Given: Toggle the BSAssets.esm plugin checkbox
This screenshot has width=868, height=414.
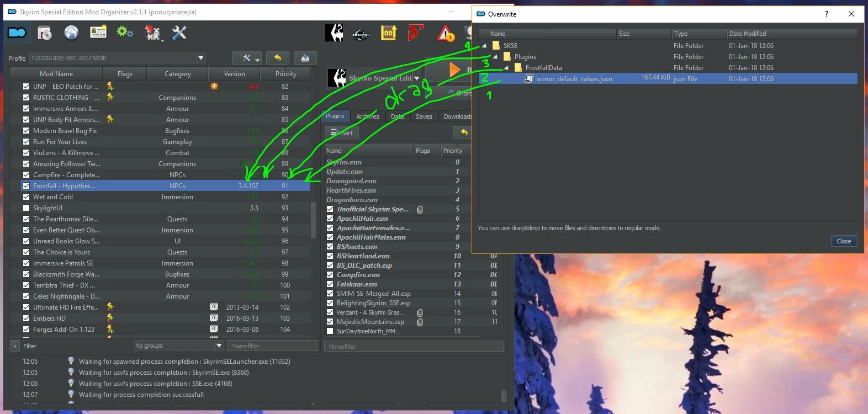Looking at the screenshot, I should 330,247.
